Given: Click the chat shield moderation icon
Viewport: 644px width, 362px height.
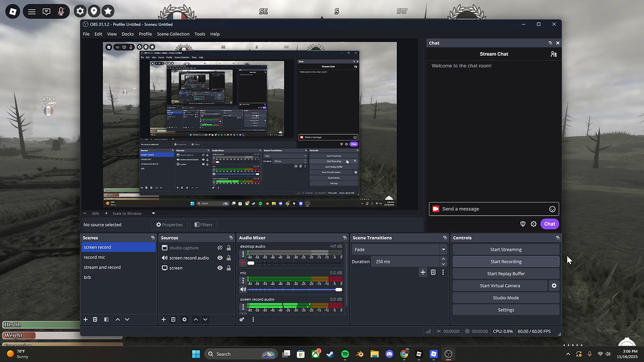Looking at the screenshot, I should pyautogui.click(x=523, y=224).
